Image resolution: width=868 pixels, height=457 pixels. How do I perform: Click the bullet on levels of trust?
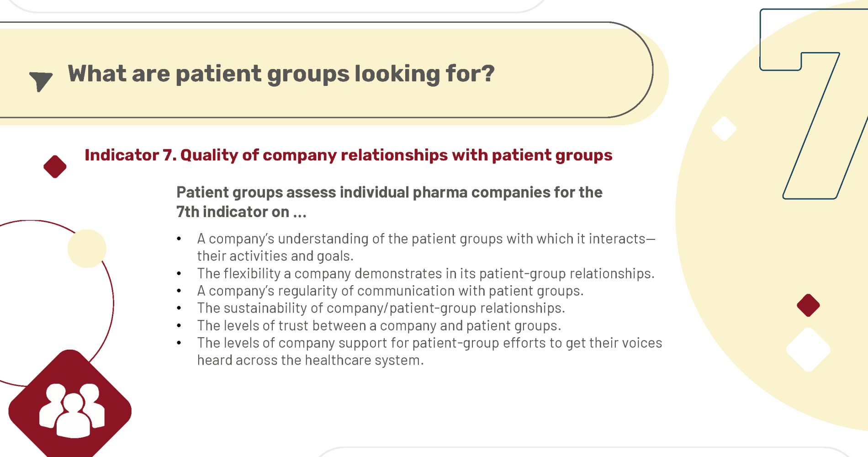379,325
